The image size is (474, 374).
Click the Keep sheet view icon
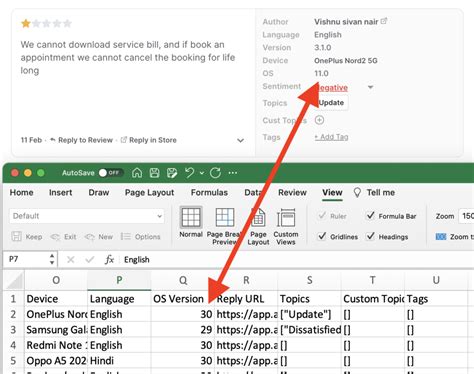(x=16, y=236)
